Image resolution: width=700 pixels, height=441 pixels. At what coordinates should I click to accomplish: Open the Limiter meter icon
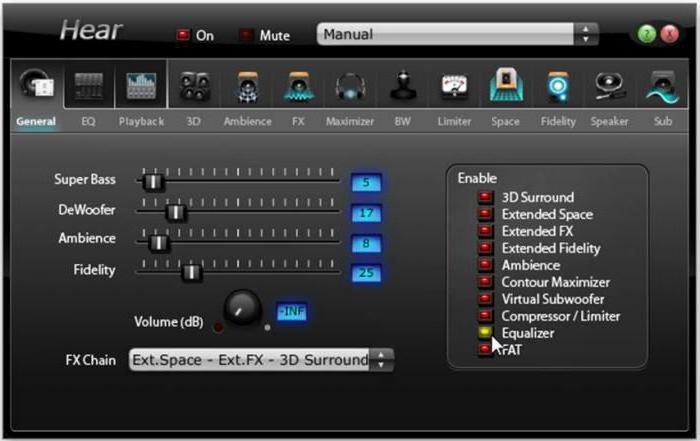pyautogui.click(x=454, y=88)
